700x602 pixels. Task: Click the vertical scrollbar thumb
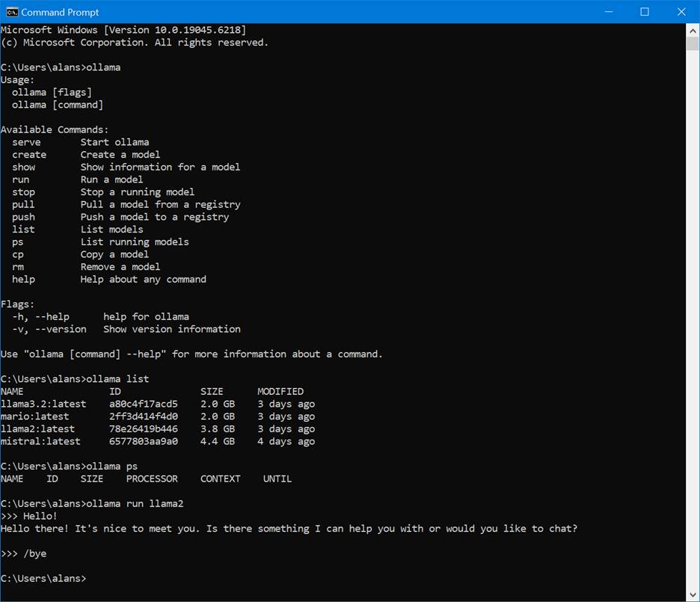(693, 43)
